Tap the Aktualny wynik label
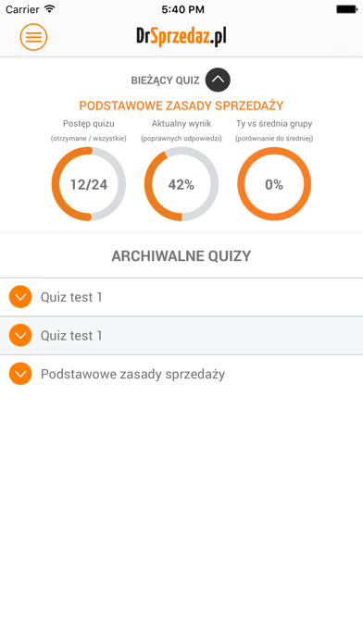363x644 pixels. (181, 124)
